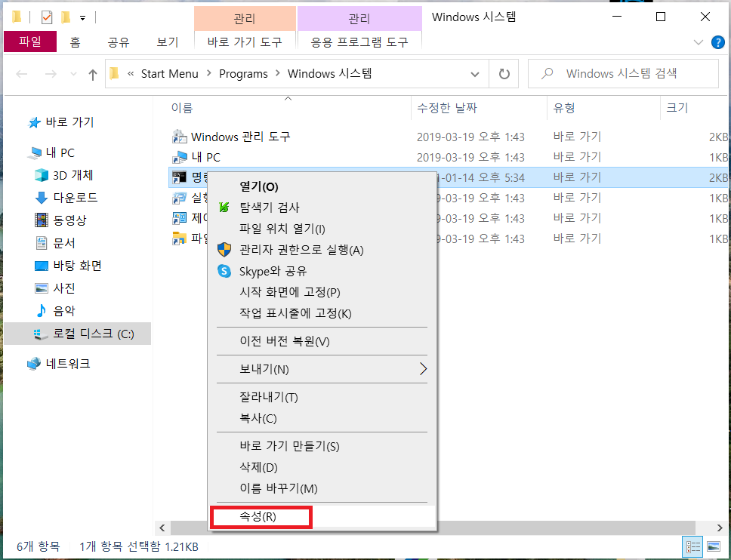Viewport: 731px width, 560px height.
Task: Select 삭제(D) from context menu
Action: pos(322,467)
